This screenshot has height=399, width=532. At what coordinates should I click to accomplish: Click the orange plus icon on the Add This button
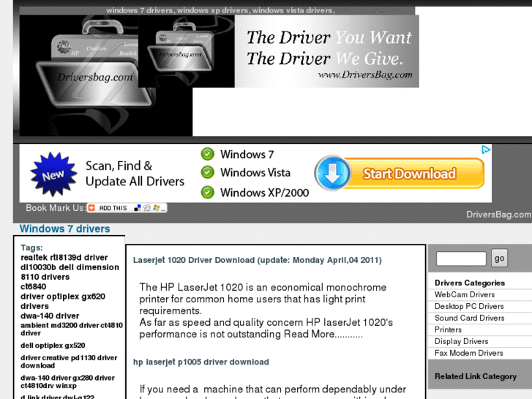(x=91, y=208)
